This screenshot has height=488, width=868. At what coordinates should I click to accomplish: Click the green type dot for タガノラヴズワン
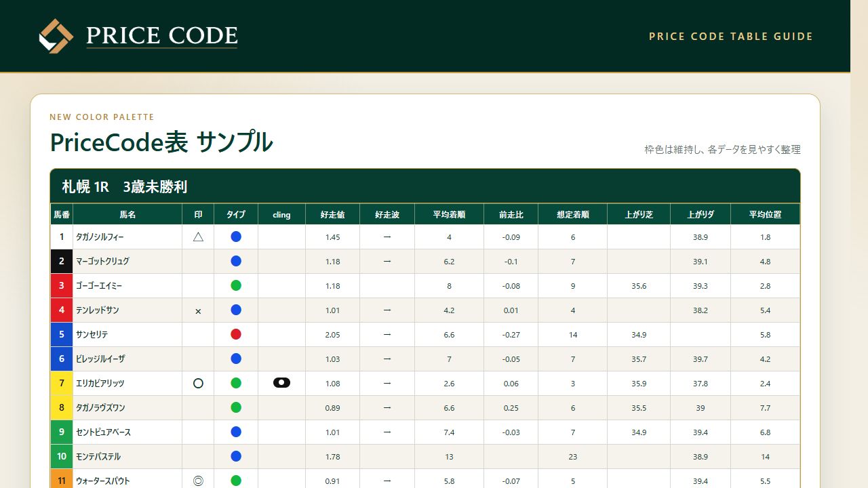[x=236, y=407]
